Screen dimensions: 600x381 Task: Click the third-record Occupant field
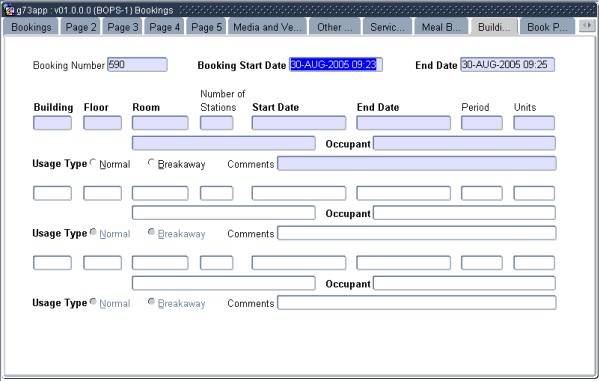[464, 283]
